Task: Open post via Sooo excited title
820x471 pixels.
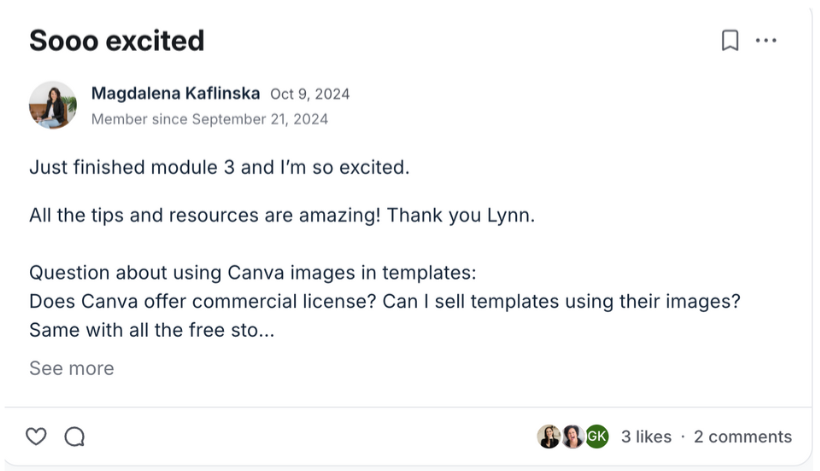Action: [x=116, y=40]
